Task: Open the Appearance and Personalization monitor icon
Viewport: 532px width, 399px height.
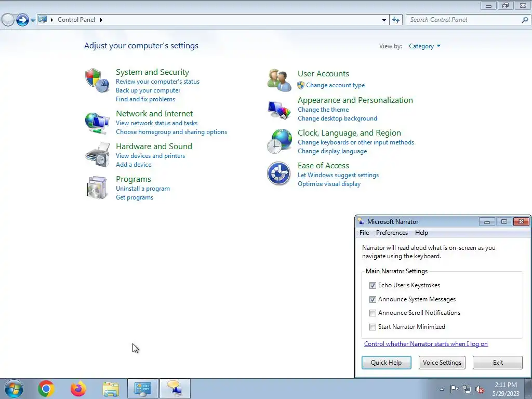Action: pyautogui.click(x=279, y=110)
